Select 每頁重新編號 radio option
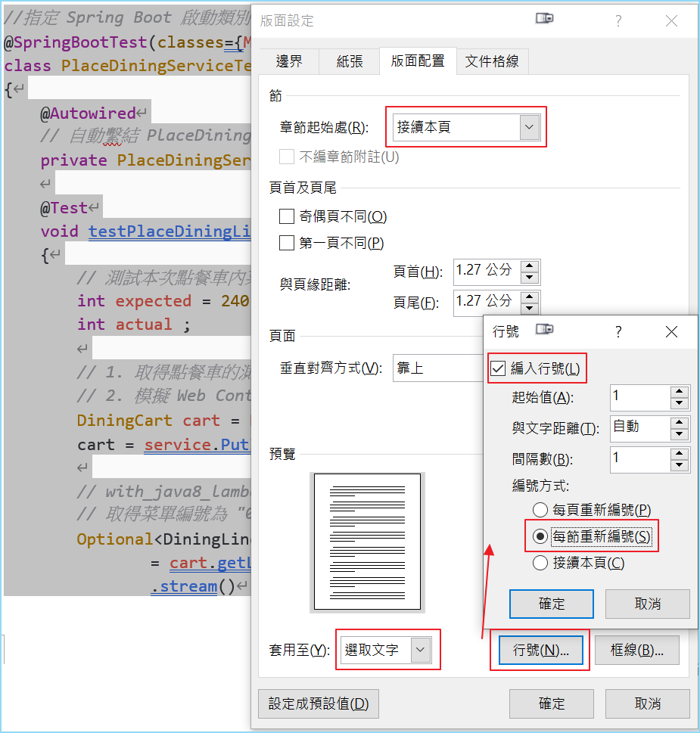 (x=540, y=510)
